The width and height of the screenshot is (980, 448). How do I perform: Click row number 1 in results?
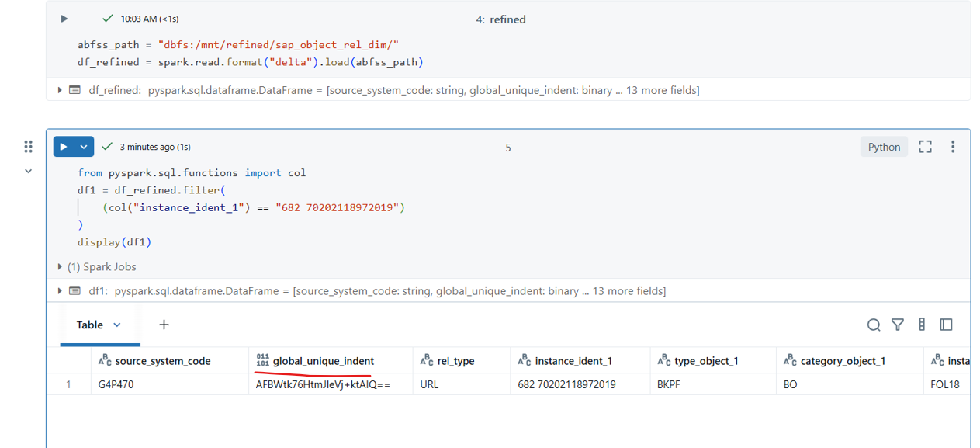(68, 384)
